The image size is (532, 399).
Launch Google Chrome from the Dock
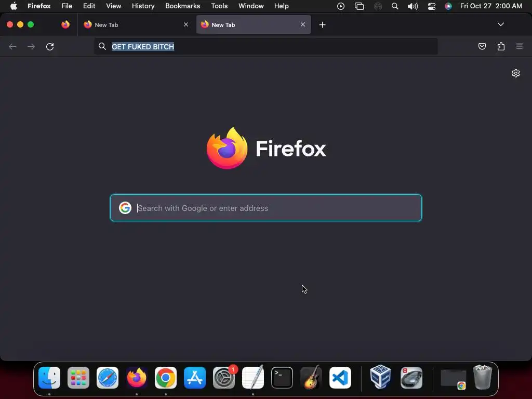click(166, 378)
